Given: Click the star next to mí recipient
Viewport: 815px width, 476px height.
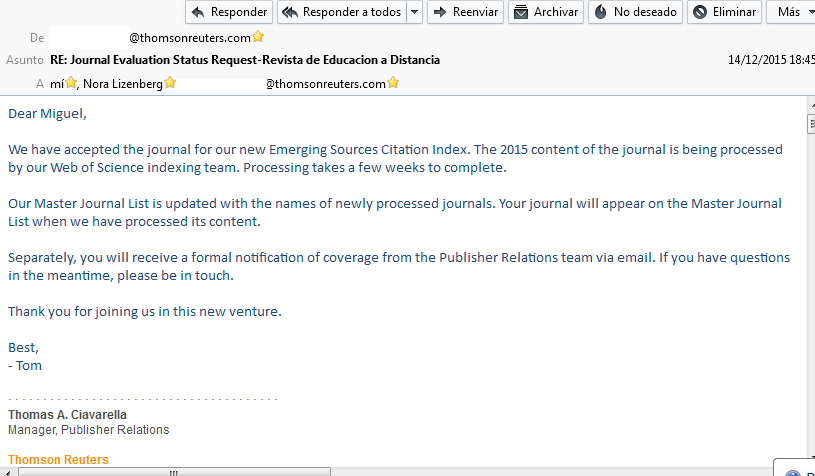Looking at the screenshot, I should (71, 83).
